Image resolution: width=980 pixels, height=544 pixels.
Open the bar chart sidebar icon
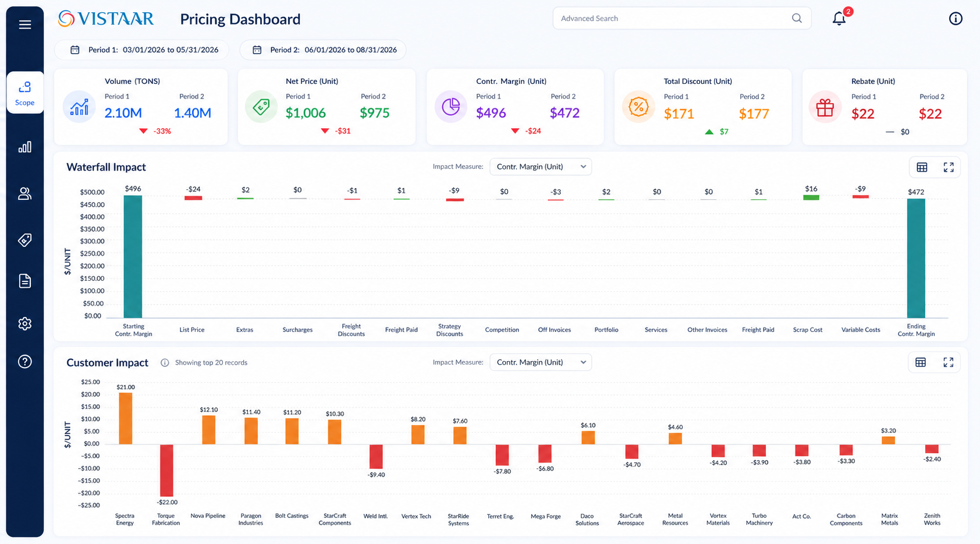(24, 147)
